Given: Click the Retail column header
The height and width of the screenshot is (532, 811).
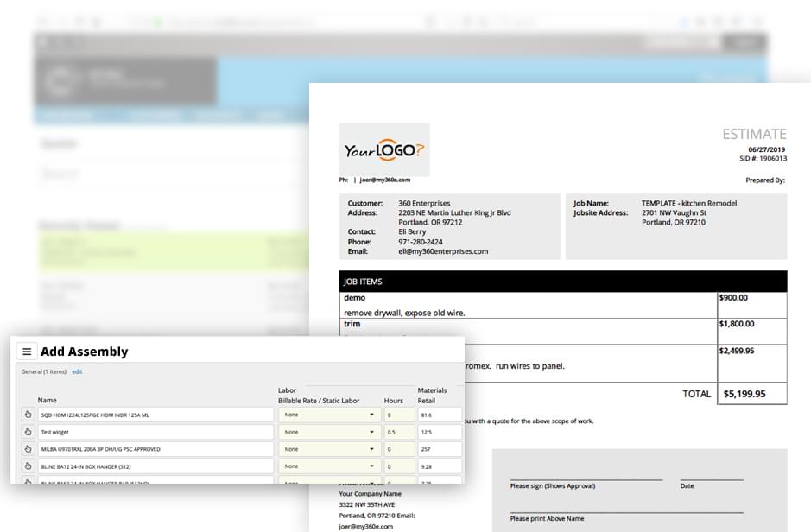Looking at the screenshot, I should (426, 401).
